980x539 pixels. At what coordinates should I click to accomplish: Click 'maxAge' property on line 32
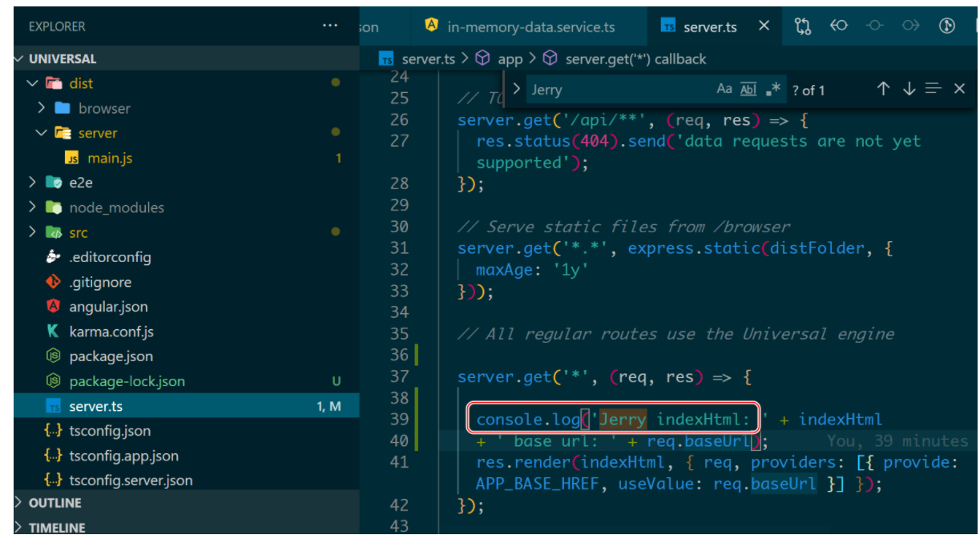pyautogui.click(x=504, y=270)
